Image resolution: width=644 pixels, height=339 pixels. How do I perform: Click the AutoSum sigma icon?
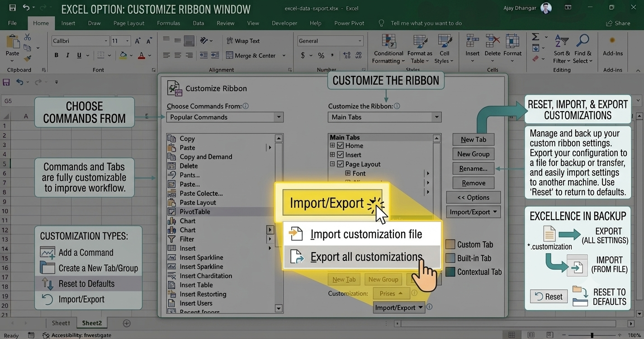coord(535,37)
